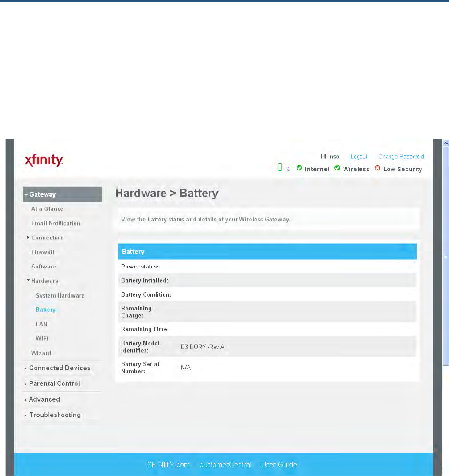
Task: Select the Battery menu item
Action: point(46,310)
